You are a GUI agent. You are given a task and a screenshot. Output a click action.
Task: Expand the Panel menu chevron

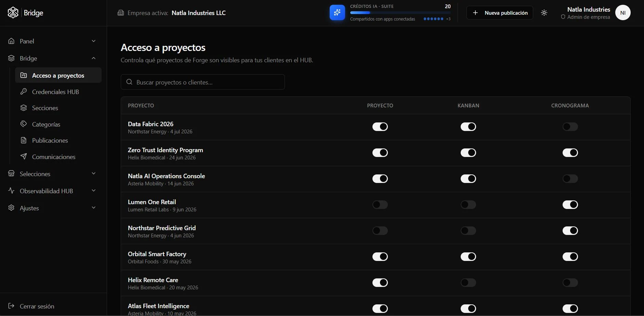[x=94, y=41]
